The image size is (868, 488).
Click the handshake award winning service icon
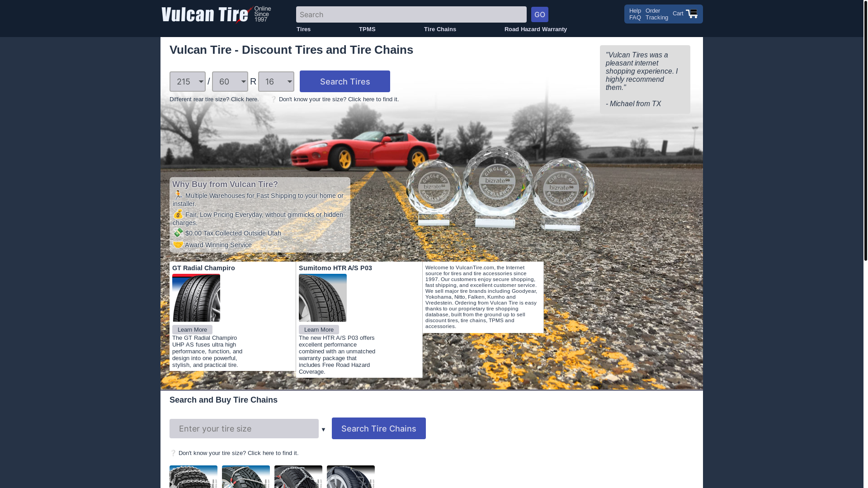[178, 244]
